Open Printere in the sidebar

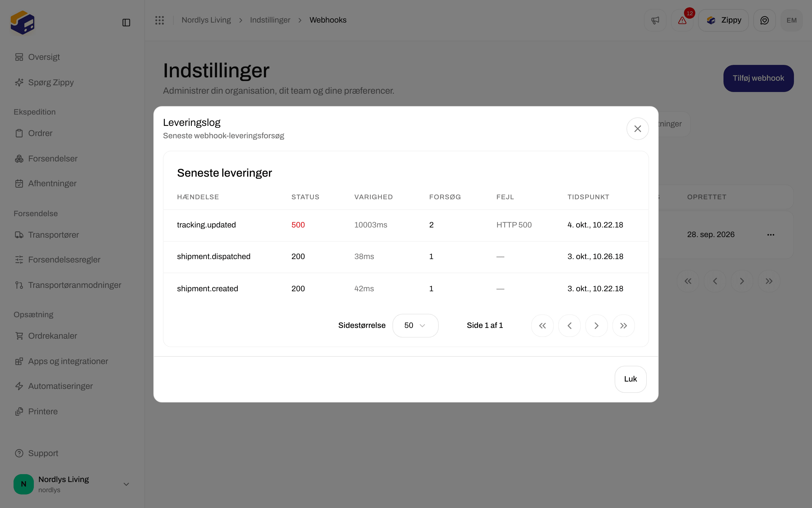click(x=72, y=411)
